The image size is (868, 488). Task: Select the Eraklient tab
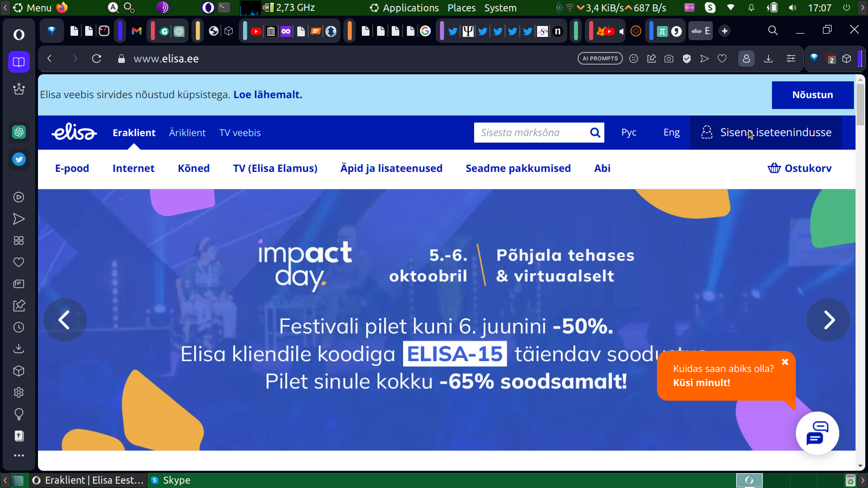(x=134, y=133)
